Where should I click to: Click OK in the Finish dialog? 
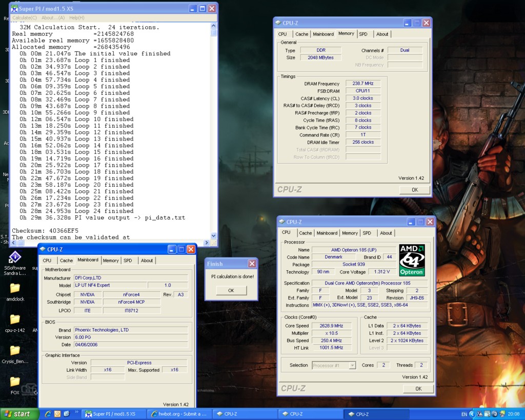point(231,290)
